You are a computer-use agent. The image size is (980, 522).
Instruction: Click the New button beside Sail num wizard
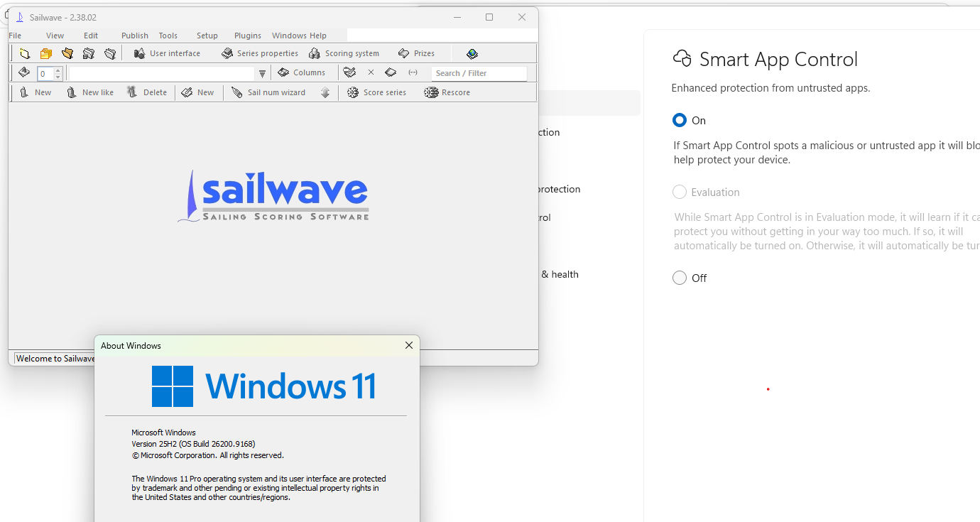(x=197, y=92)
